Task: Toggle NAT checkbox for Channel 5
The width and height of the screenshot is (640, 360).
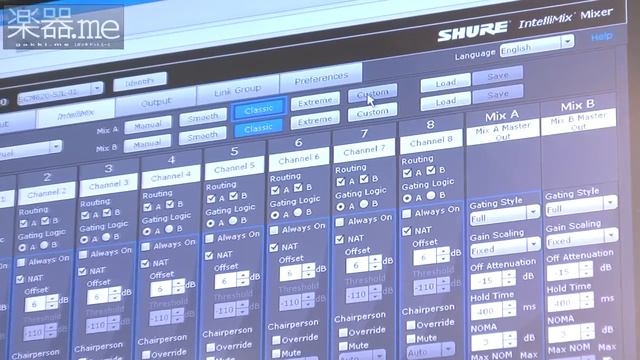Action: 209,256
